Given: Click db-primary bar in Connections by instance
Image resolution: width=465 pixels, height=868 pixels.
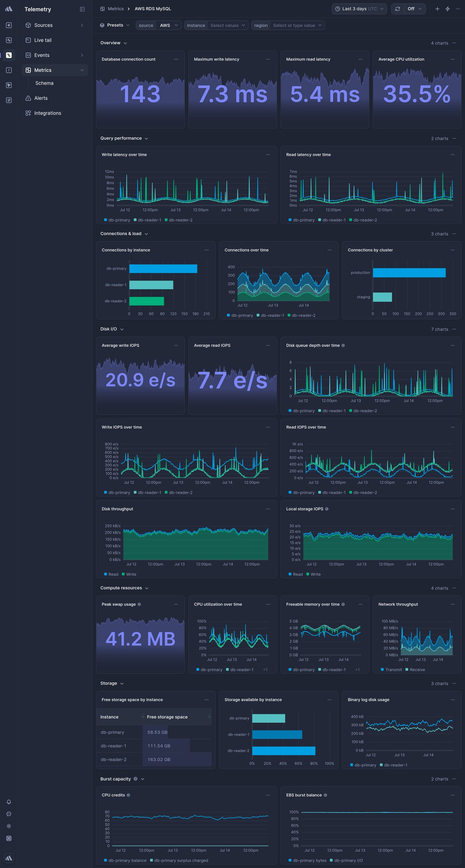Looking at the screenshot, I should [163, 269].
